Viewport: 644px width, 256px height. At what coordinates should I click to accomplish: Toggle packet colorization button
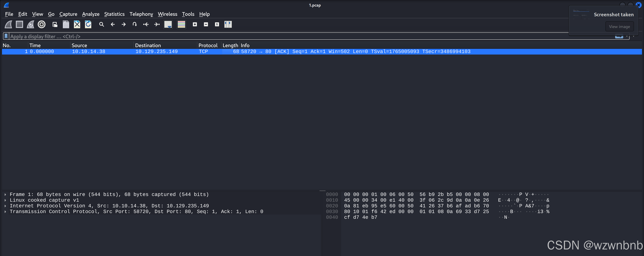point(181,24)
